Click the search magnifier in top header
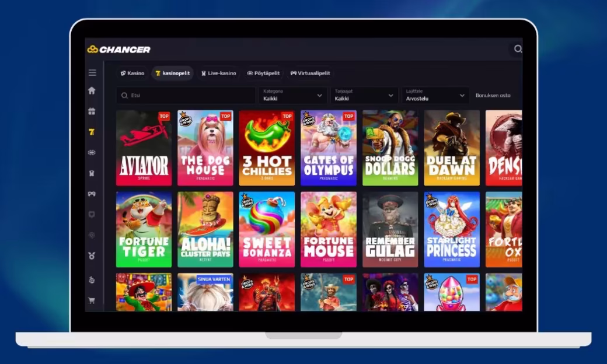The width and height of the screenshot is (607, 364). [518, 49]
